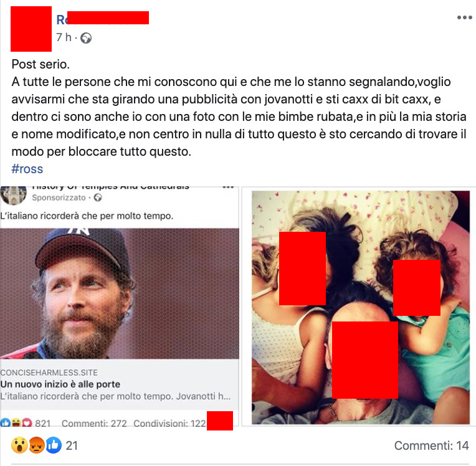Open the red-covered profile picture
This screenshot has width=476, height=466.
point(31,29)
